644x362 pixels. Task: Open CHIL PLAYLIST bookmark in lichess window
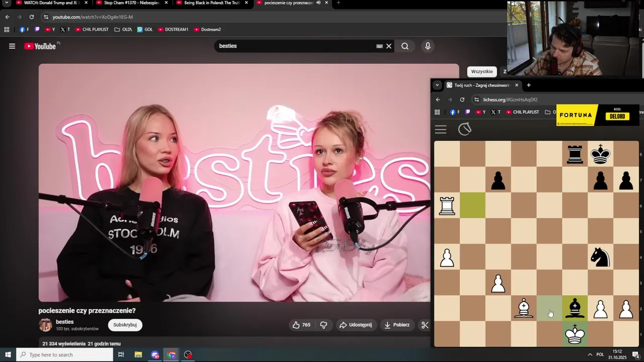tap(523, 112)
